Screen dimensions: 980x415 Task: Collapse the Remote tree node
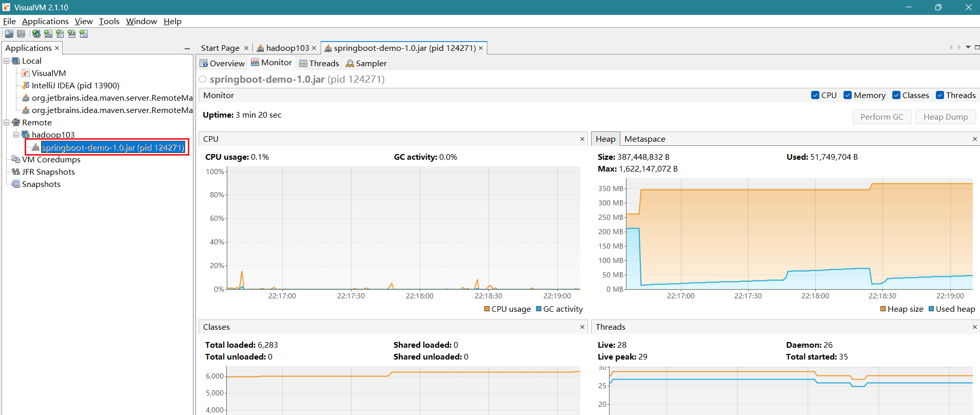tap(7, 123)
